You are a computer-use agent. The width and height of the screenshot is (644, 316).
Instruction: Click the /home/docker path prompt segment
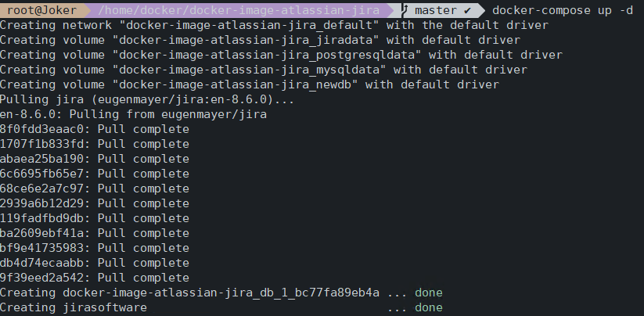pyautogui.click(x=238, y=10)
